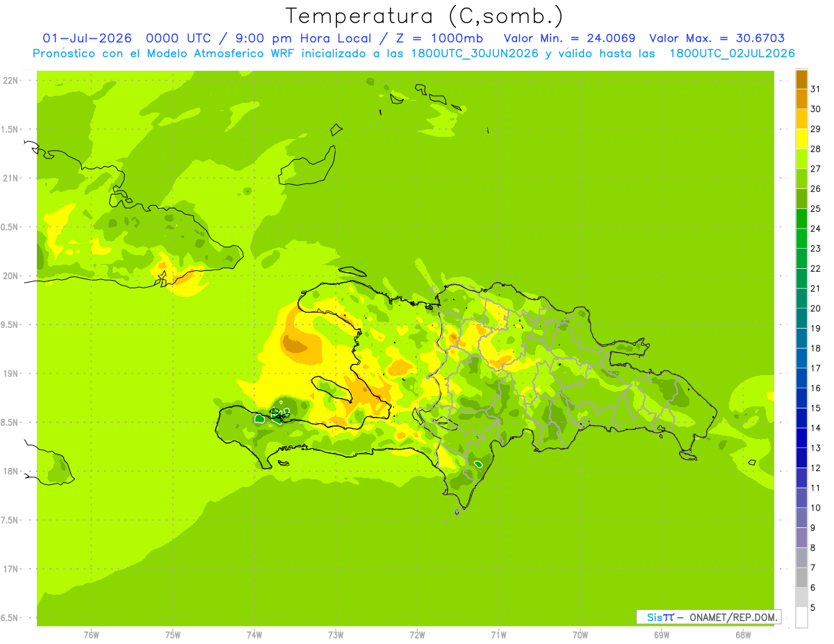Click the '20N' latitude axis label
Screen dimensions: 834x644
click(x=11, y=276)
